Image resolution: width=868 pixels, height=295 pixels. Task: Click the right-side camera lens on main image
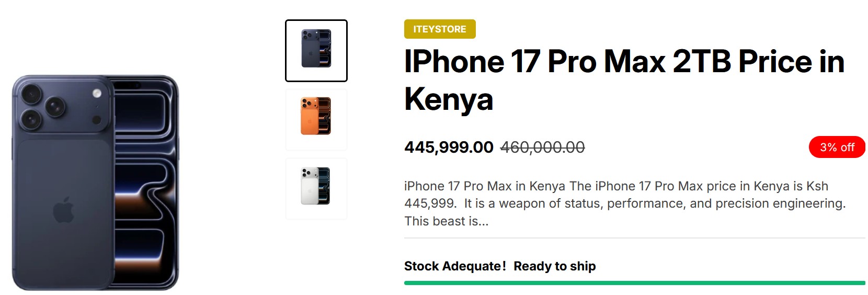point(54,107)
